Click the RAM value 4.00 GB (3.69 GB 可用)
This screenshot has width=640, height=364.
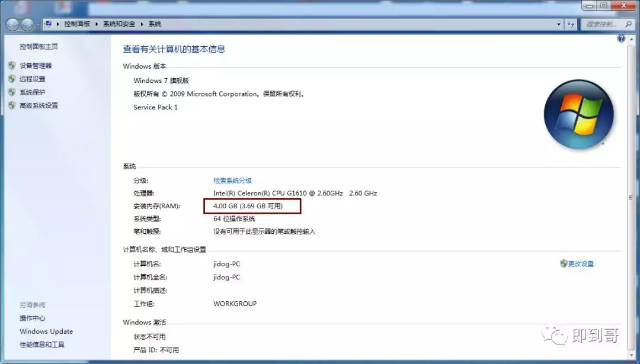(248, 206)
